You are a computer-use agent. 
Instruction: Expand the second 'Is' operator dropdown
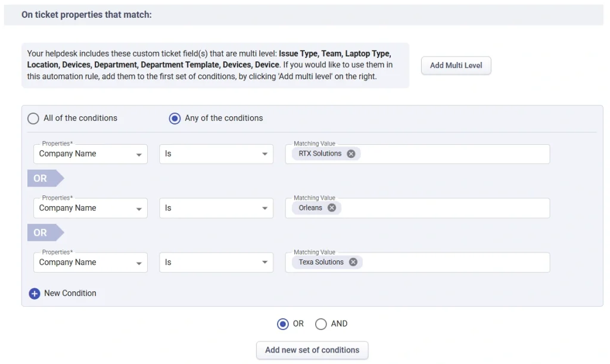click(216, 208)
